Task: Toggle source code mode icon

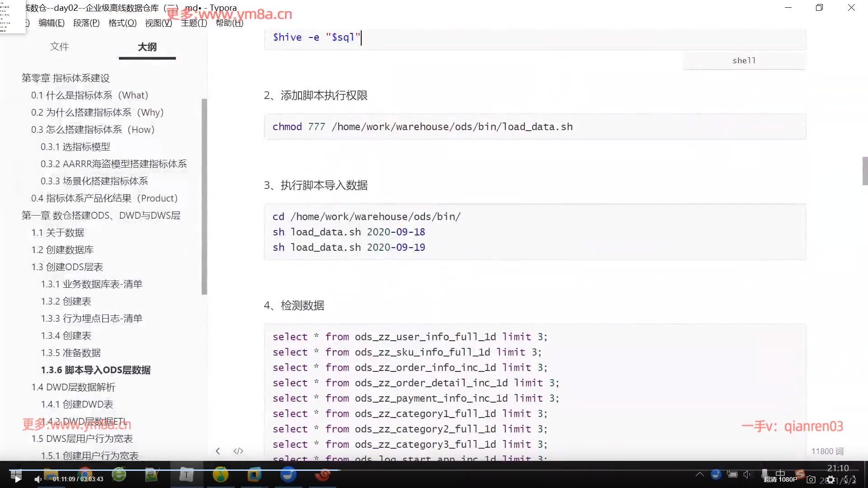Action: coord(238,451)
